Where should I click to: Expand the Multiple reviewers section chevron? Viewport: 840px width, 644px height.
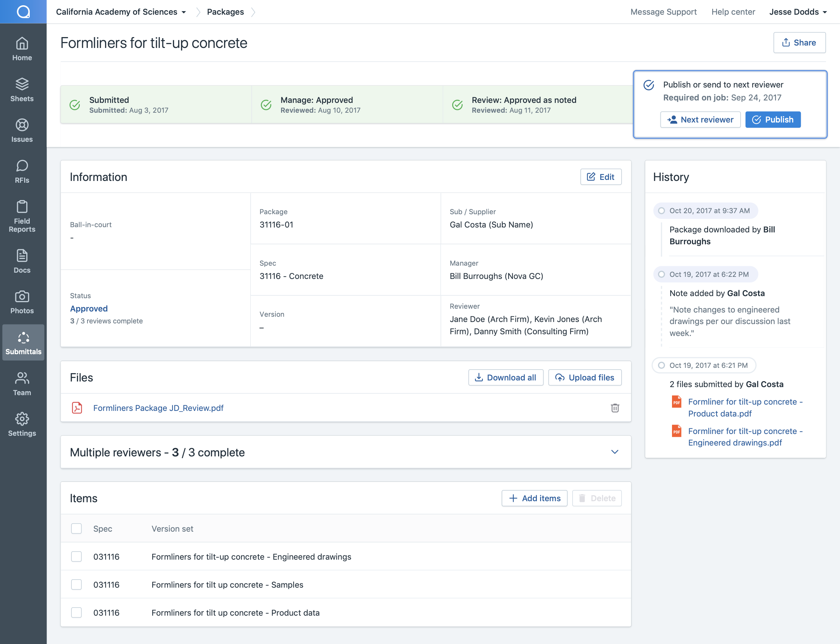click(x=615, y=452)
